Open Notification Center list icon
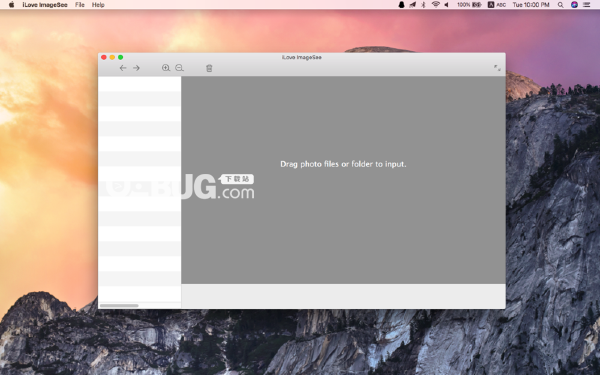Screen dimensions: 600x375 coord(587,5)
